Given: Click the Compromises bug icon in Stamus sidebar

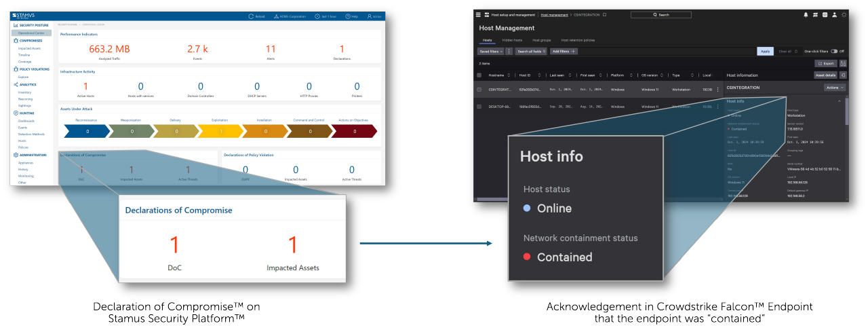Looking at the screenshot, I should 16,40.
